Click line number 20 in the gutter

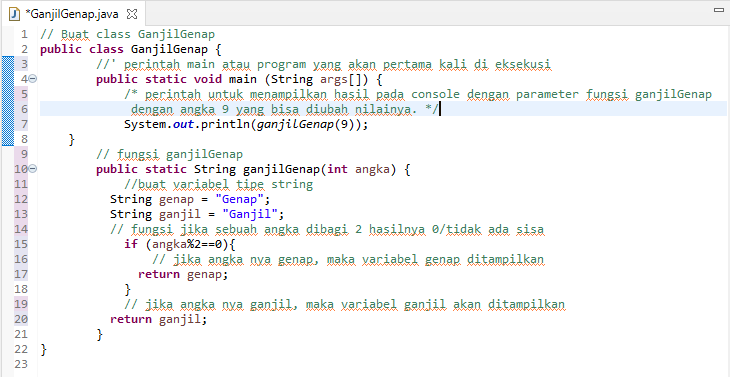[21, 319]
